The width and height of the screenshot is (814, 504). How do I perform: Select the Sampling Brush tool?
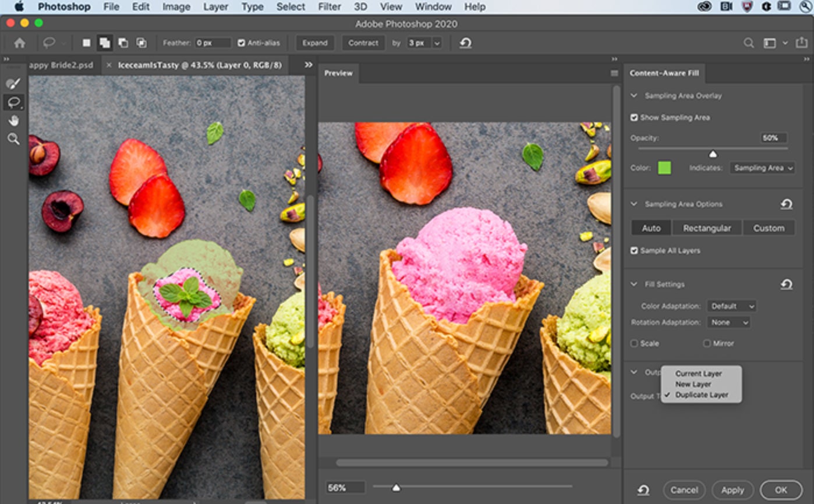point(13,84)
